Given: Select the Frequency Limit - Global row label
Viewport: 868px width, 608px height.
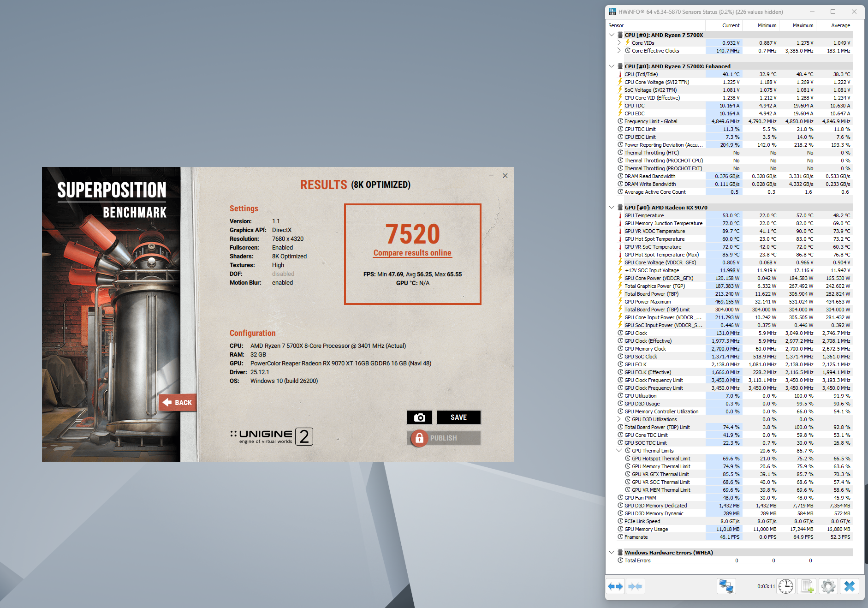Looking at the screenshot, I should [x=651, y=121].
